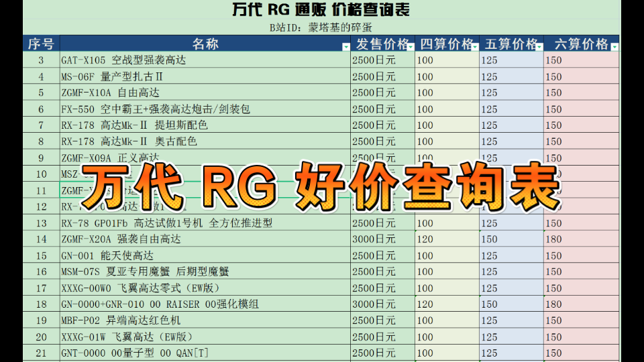Select cell ZGMF-X10A 自由高达
This screenshot has height=362, width=644.
point(205,93)
